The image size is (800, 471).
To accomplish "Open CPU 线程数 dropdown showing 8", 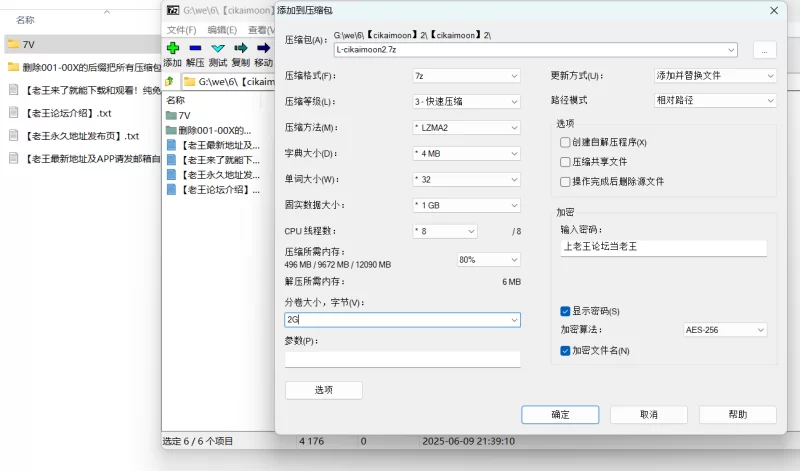I will coord(445,231).
